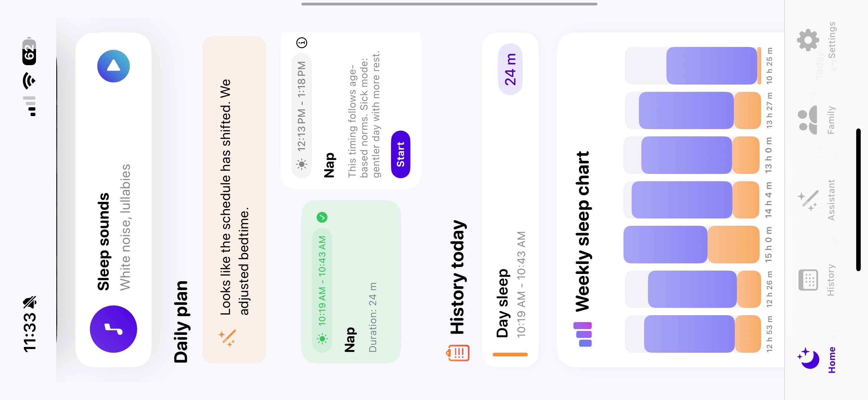The height and width of the screenshot is (400, 868).
Task: Tap the magic wand icon in bedtime notice
Action: pyautogui.click(x=228, y=338)
